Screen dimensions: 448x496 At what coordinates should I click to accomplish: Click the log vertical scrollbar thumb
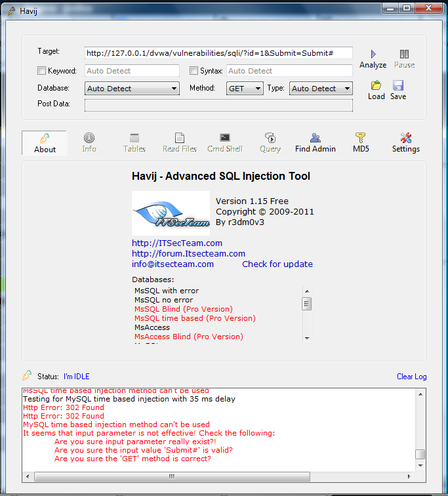click(420, 454)
